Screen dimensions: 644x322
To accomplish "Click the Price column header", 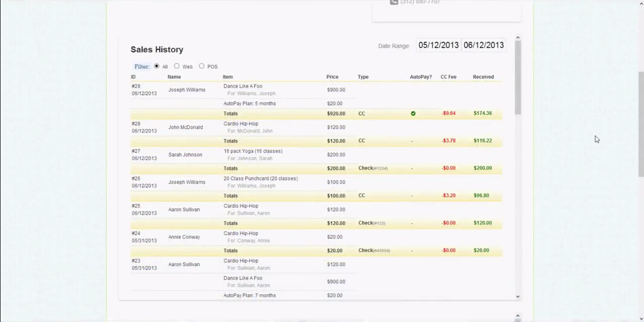I will [332, 77].
